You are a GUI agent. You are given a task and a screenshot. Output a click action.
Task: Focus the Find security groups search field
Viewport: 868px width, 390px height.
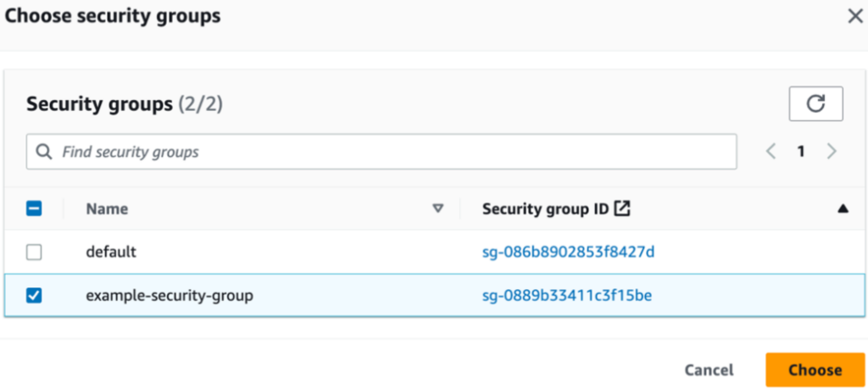tap(381, 151)
